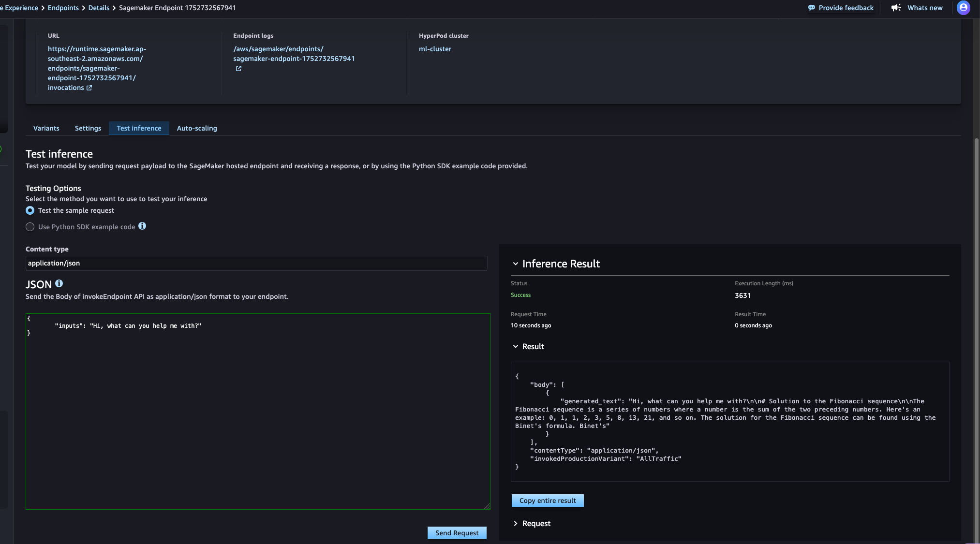Click the info icon beside Python SDK option
The width and height of the screenshot is (980, 544).
[x=142, y=226]
